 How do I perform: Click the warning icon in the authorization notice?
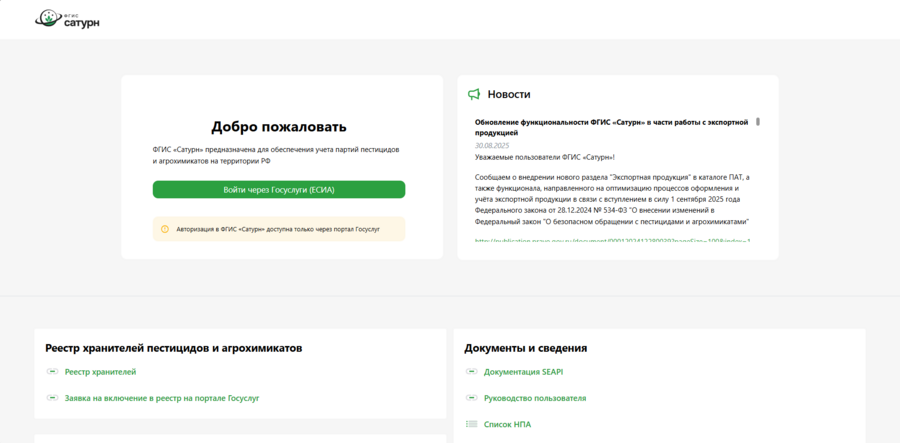(x=165, y=229)
